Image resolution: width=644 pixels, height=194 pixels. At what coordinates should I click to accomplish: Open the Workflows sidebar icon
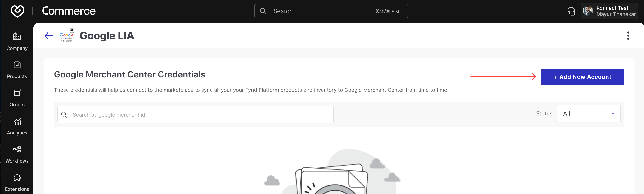tap(17, 149)
